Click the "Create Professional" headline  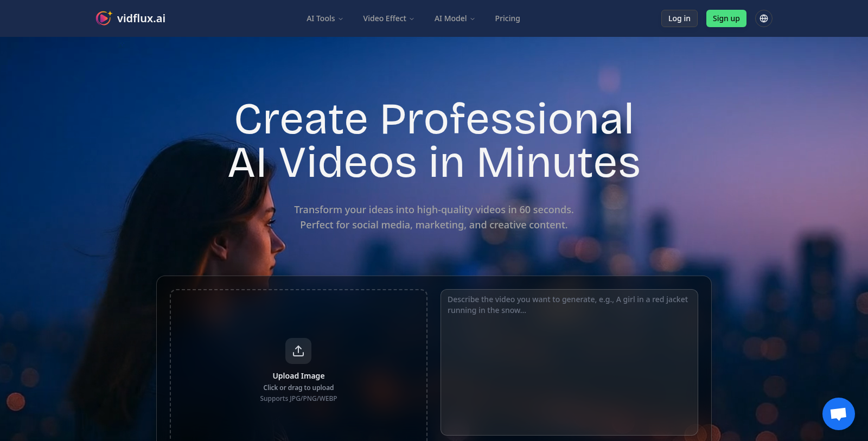pyautogui.click(x=434, y=119)
